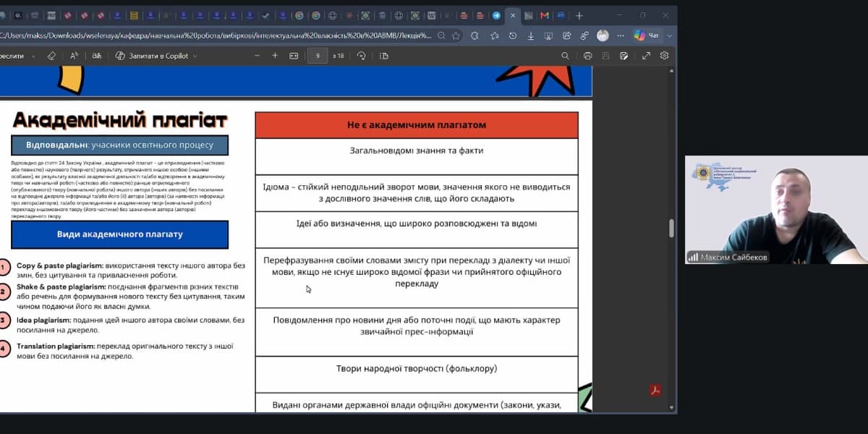Screen dimensions: 868x434
Task: Open the Translate tool in PDF toolbar
Action: coord(95,56)
